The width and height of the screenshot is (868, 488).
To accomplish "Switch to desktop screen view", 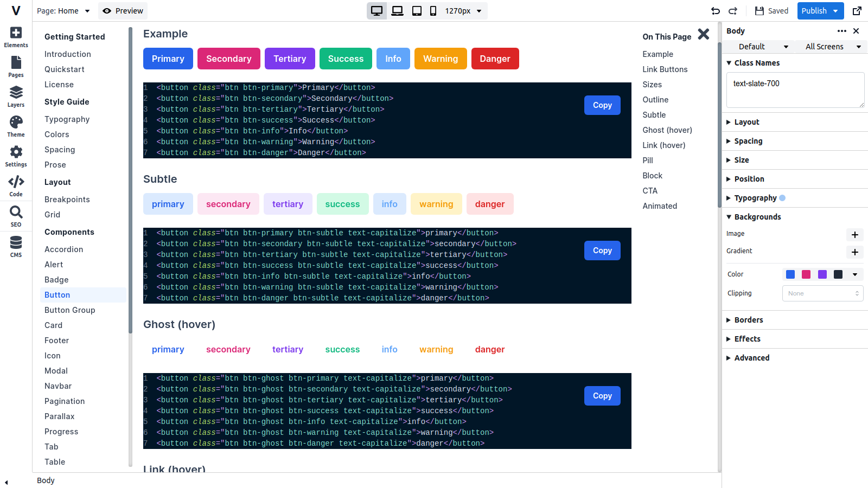I will (x=376, y=11).
